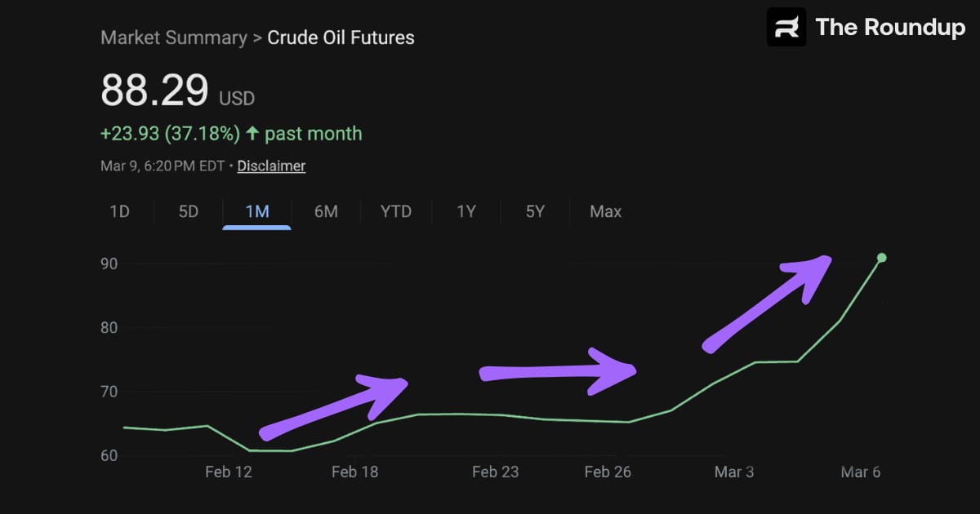The image size is (980, 514).
Task: Open the Disclaimer link
Action: (x=271, y=166)
